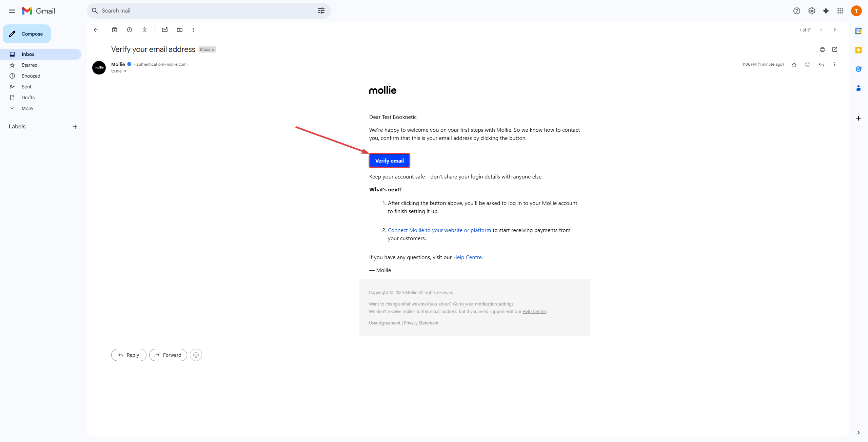Expand the More folders list

41,108
